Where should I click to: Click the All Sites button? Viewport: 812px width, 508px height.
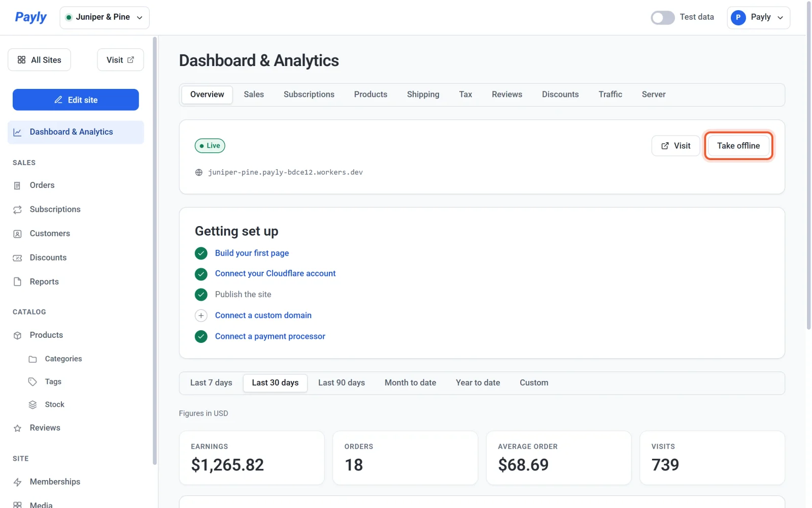click(x=39, y=60)
